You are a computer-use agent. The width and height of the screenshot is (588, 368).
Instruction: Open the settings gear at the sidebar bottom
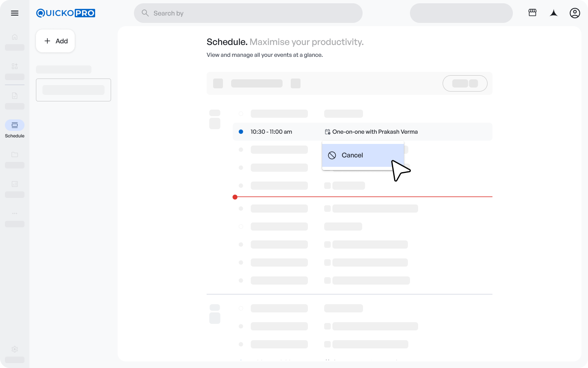tap(15, 349)
